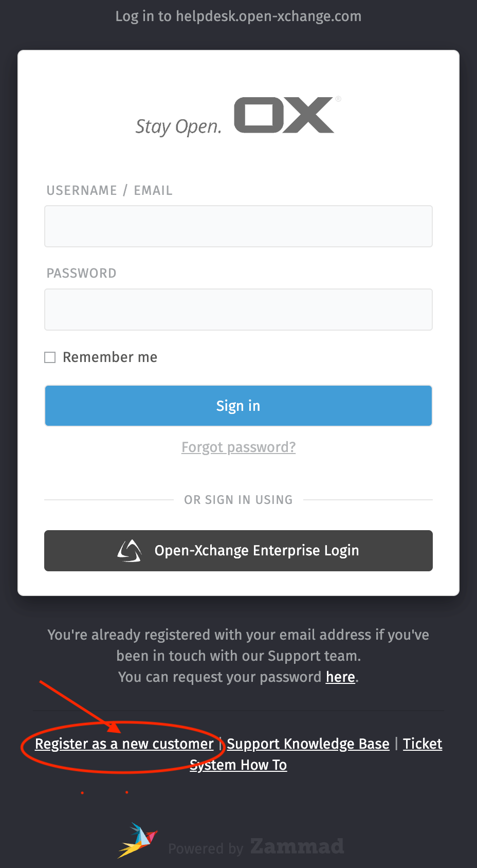Choose Open-Xchange Enterprise Login button

(x=238, y=551)
